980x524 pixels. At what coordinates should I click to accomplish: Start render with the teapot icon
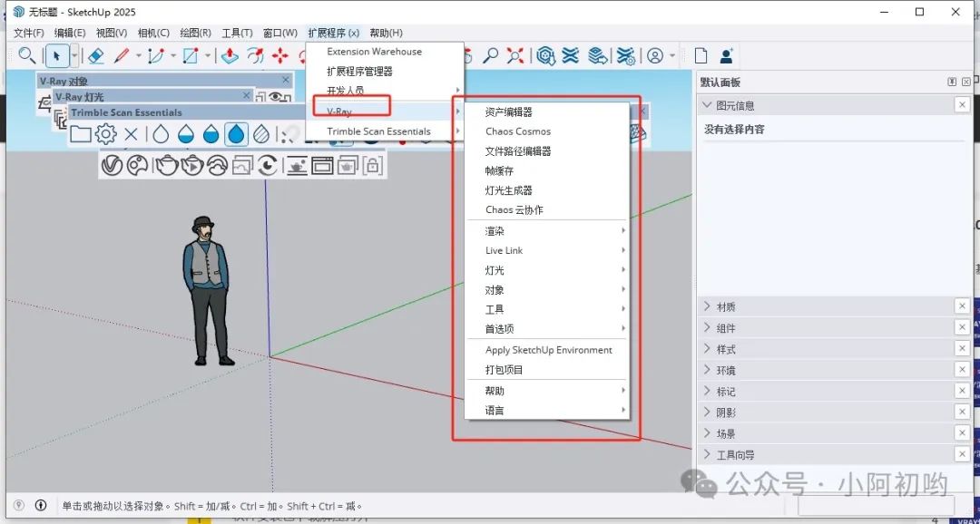coord(167,166)
